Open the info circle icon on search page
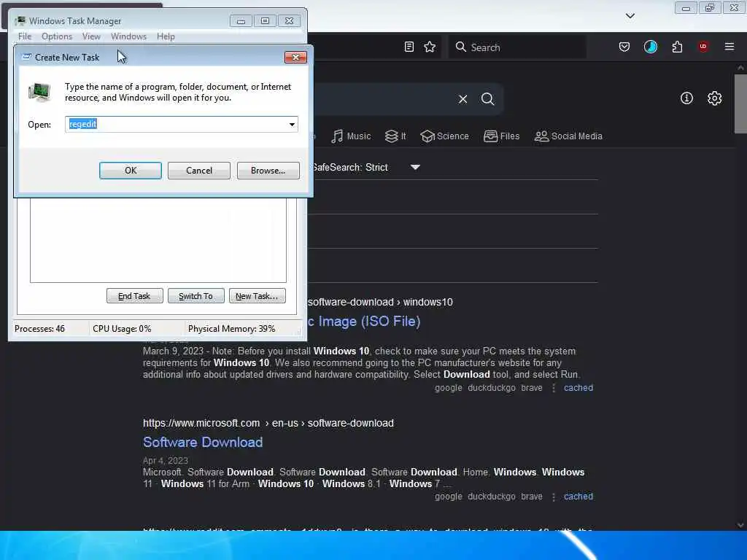Image resolution: width=747 pixels, height=560 pixels. 686,98
